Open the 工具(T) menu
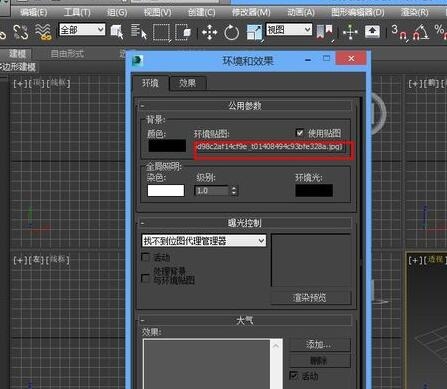The image size is (447, 389). 77,13
